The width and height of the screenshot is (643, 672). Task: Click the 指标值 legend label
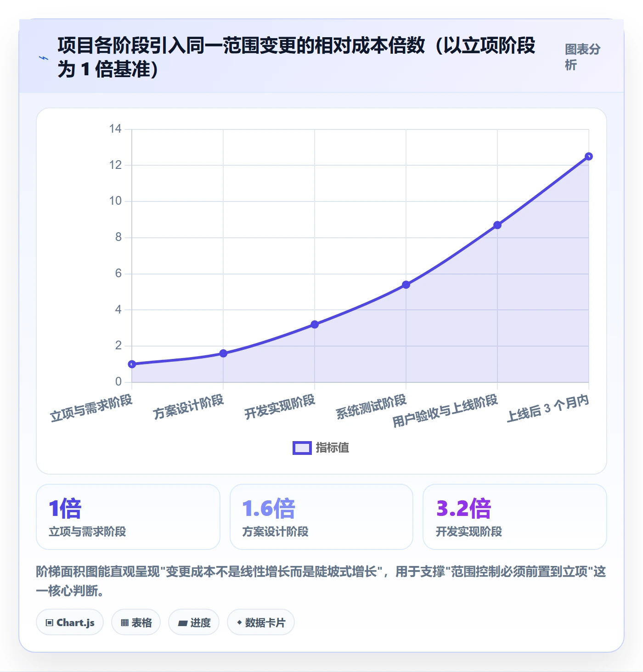(333, 448)
